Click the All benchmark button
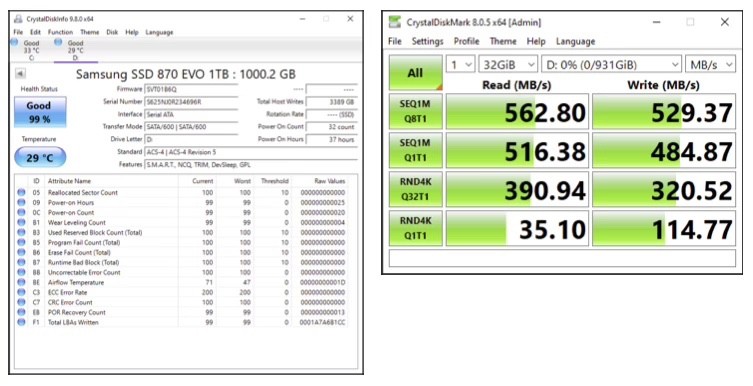Image resolution: width=753 pixels, height=386 pixels. pos(415,72)
